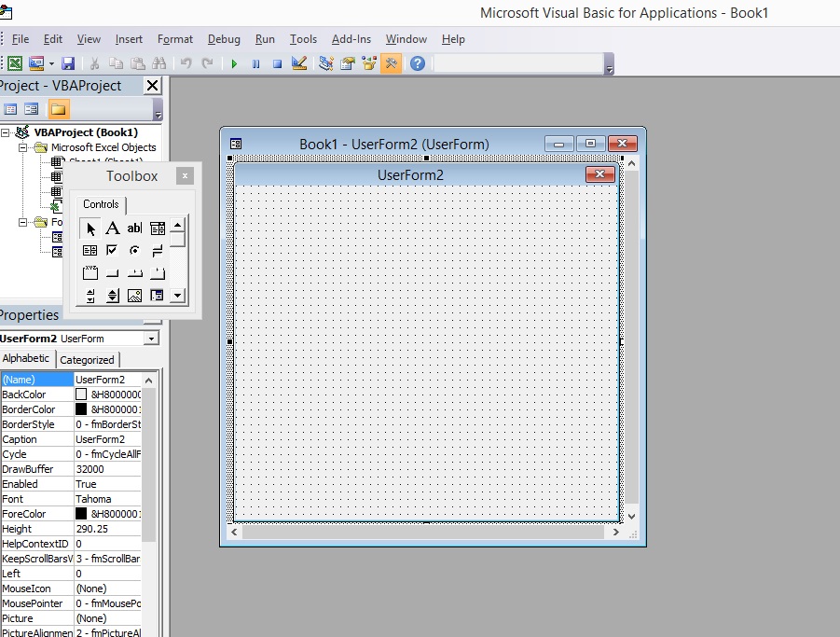The width and height of the screenshot is (840, 637).
Task: Save the workbook using the floppy disk icon
Action: pyautogui.click(x=68, y=63)
